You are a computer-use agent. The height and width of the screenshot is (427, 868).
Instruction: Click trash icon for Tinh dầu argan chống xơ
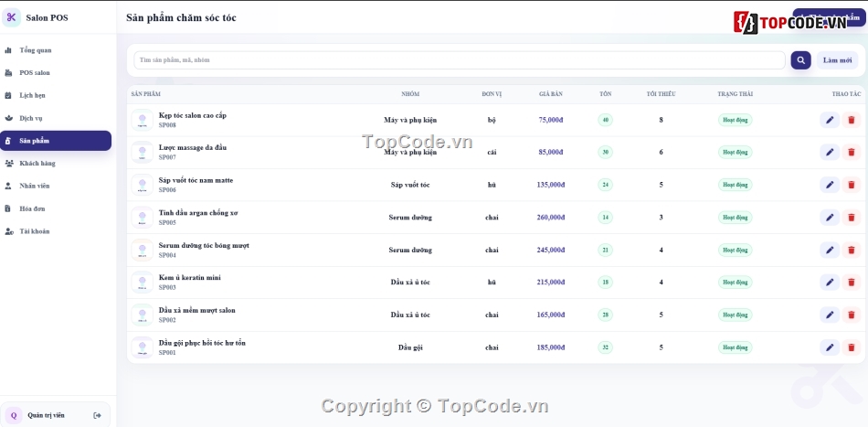(852, 218)
